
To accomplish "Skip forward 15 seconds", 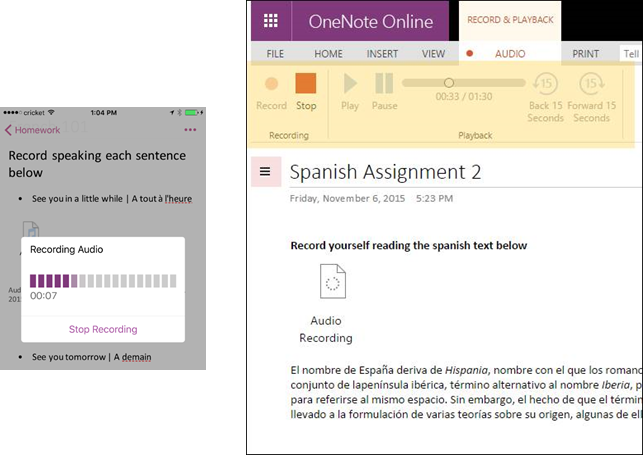I will (591, 97).
